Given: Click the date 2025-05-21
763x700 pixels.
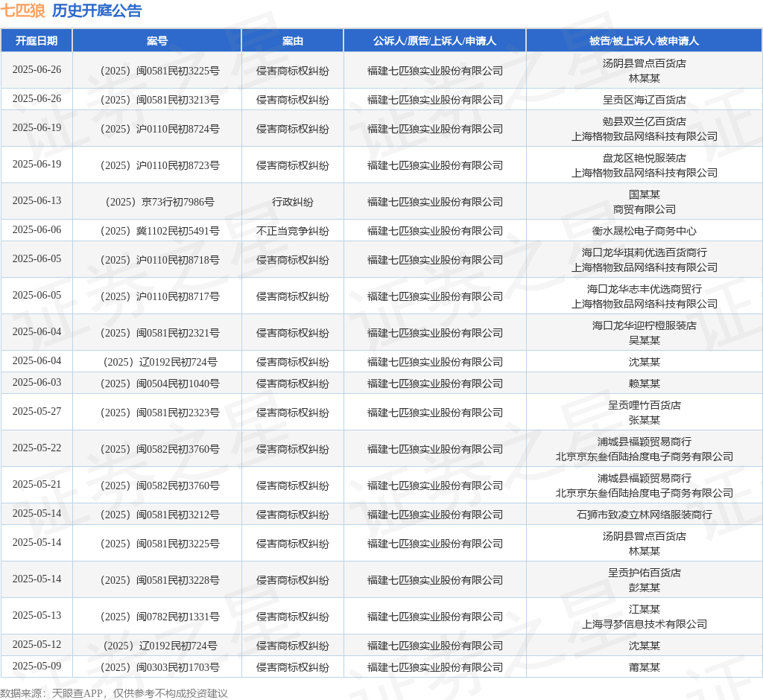Looking at the screenshot, I should tap(37, 484).
